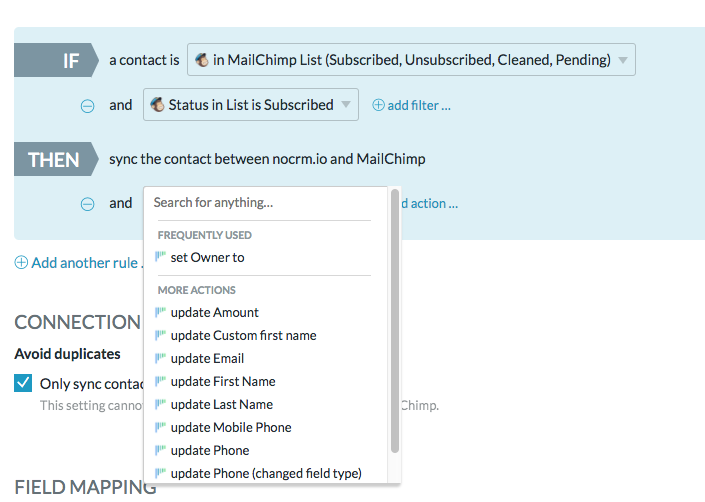Click the THEN rule label
Viewport: 705px width, 502px height.
(x=54, y=160)
